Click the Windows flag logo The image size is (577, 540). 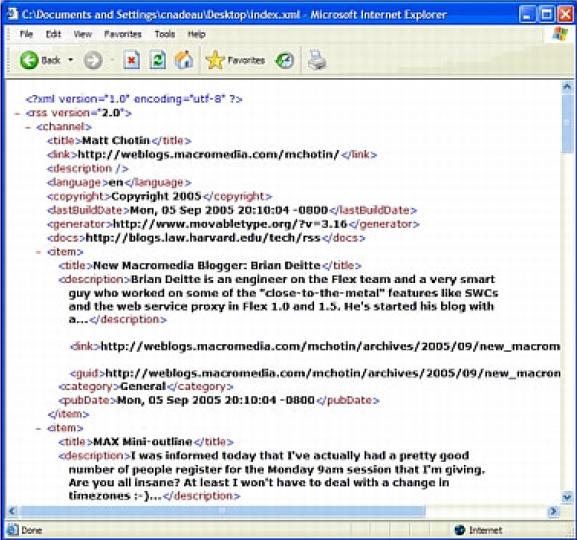[560, 33]
